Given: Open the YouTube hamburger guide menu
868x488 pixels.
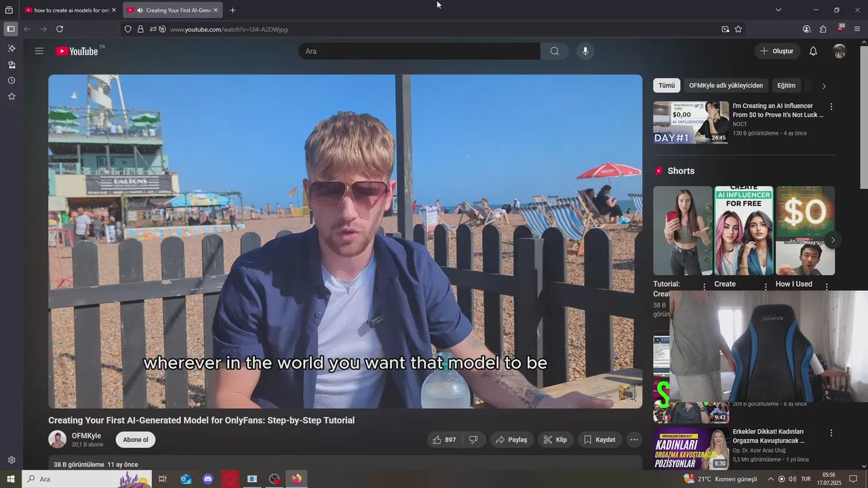Looking at the screenshot, I should click(39, 51).
